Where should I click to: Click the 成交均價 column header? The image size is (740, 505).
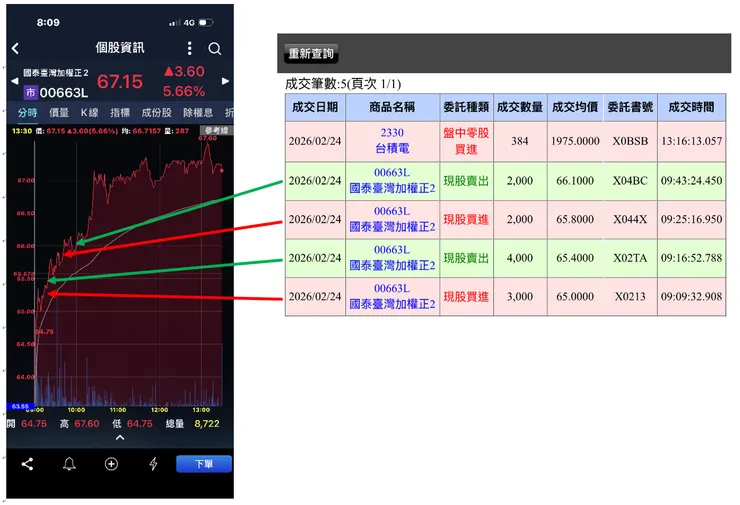tap(575, 107)
